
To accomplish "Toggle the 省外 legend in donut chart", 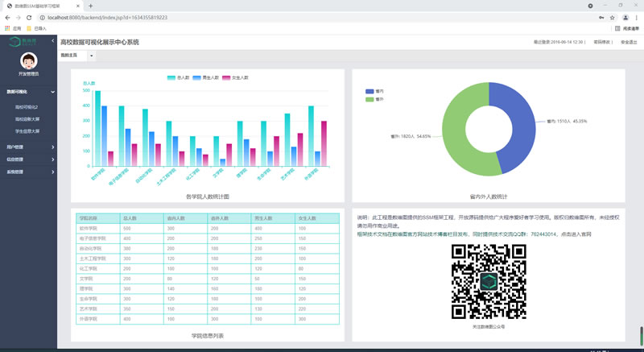I will pyautogui.click(x=374, y=99).
